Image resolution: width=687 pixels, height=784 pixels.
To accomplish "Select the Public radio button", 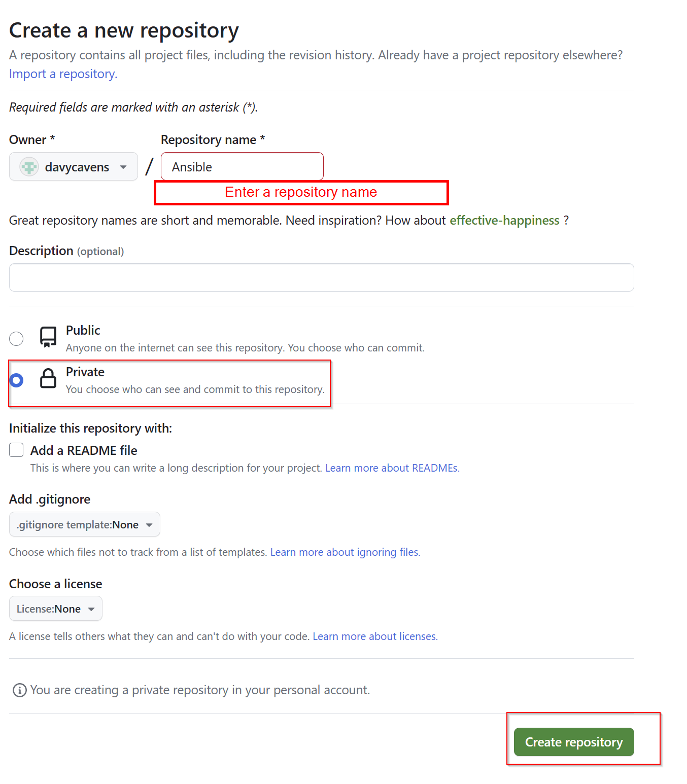I will 16,338.
